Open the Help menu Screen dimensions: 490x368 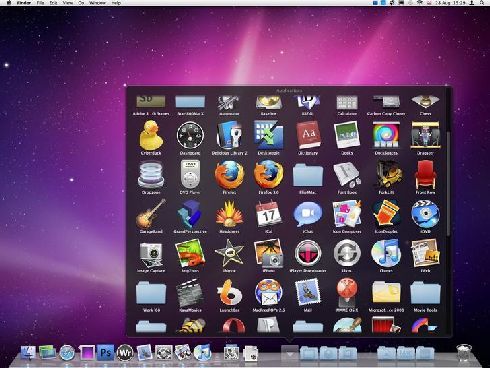coord(116,3)
